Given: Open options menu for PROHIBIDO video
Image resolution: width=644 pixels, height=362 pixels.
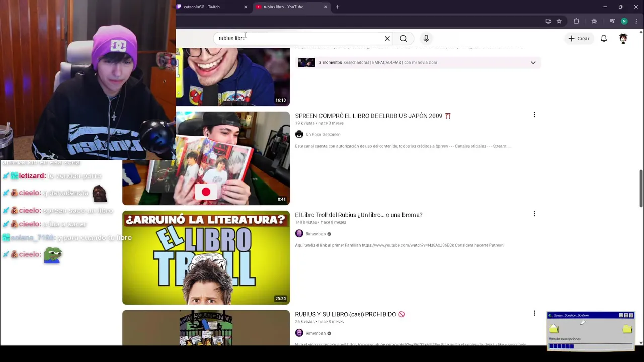Looking at the screenshot, I should point(534,313).
